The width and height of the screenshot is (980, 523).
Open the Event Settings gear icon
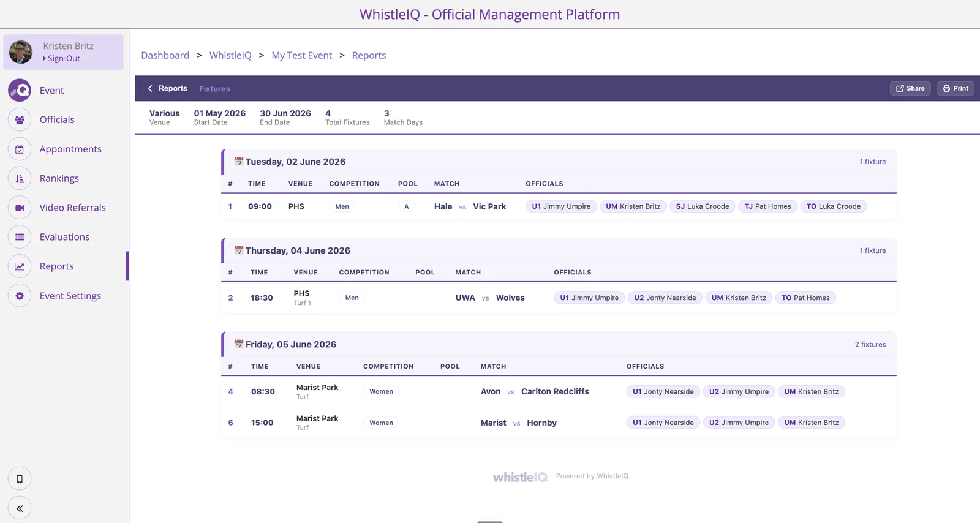pos(20,296)
